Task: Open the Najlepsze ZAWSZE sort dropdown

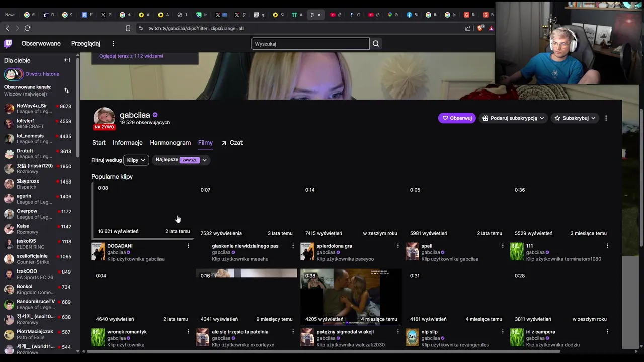Action: pyautogui.click(x=181, y=160)
